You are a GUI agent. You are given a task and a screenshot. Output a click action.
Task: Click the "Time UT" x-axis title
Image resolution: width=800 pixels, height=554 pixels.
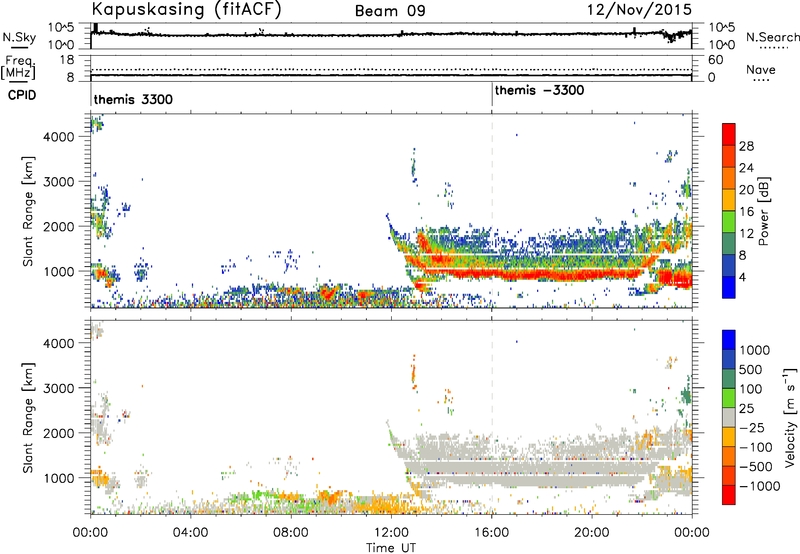391,548
